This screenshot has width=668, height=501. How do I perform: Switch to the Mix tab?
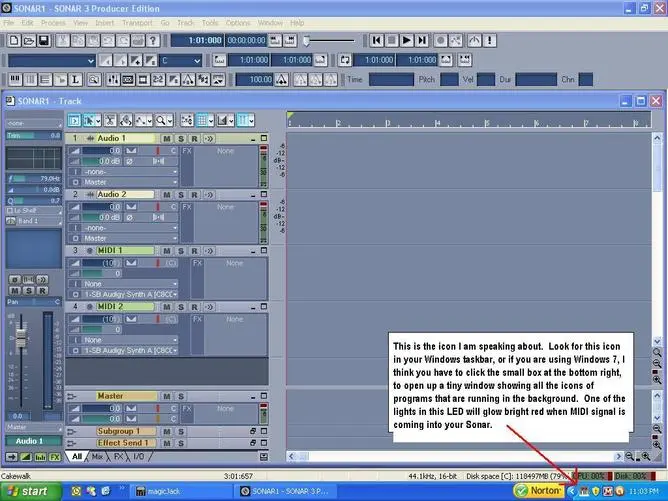pyautogui.click(x=97, y=457)
